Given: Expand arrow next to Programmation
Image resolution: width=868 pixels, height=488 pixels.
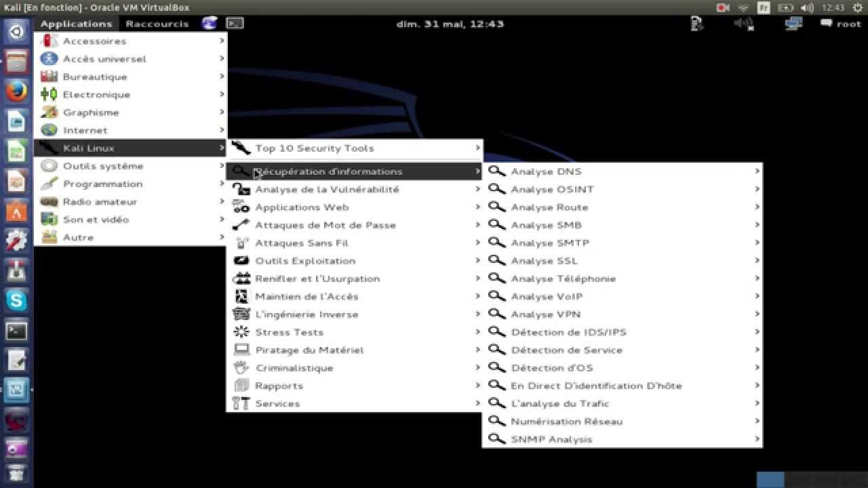Looking at the screenshot, I should coord(221,184).
